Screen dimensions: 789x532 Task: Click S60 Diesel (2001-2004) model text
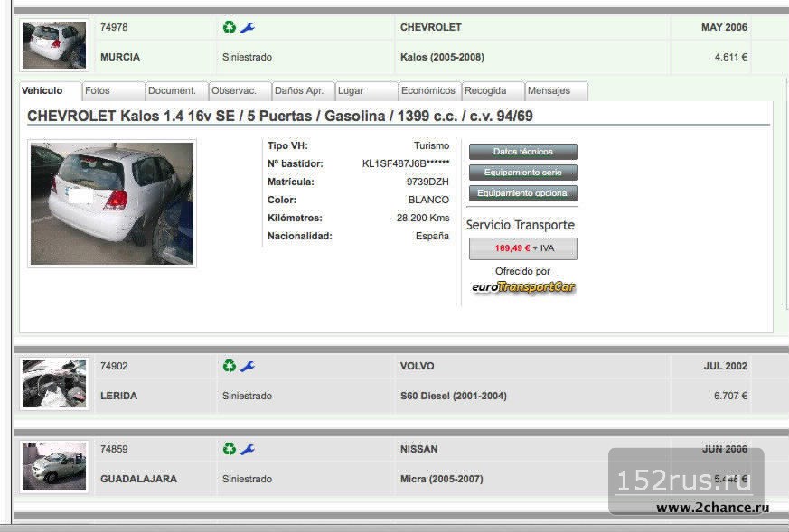[454, 396]
